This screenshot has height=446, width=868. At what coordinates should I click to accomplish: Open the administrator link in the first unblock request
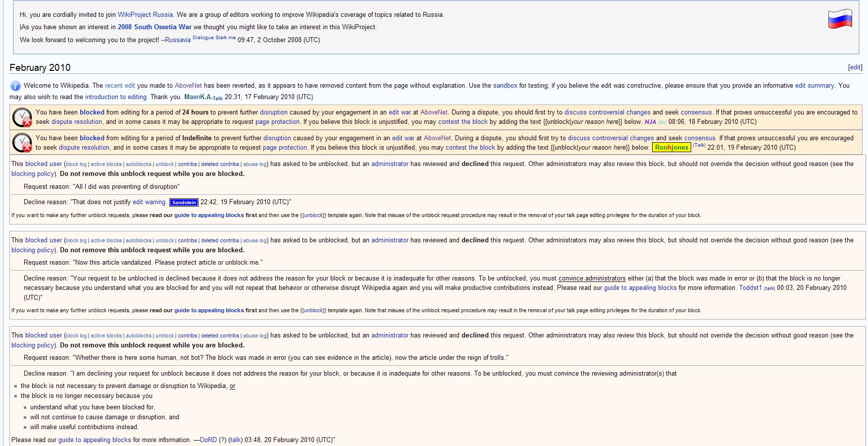pyautogui.click(x=390, y=164)
